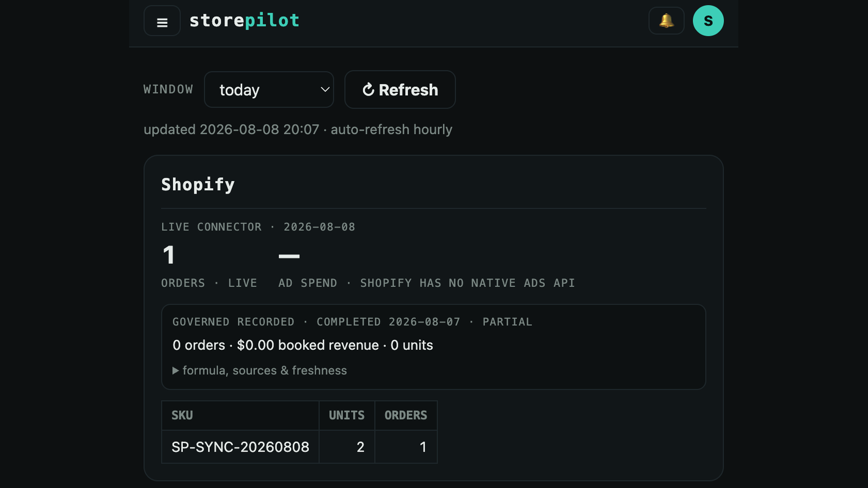Click the dropdown chevron arrow beside today
The height and width of the screenshot is (488, 868).
point(325,89)
